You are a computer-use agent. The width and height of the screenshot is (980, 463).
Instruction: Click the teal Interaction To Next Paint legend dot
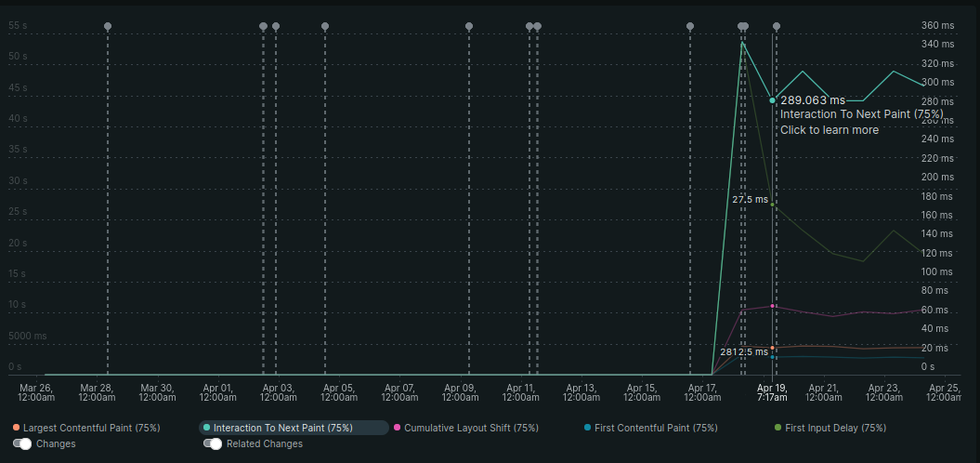(x=207, y=428)
